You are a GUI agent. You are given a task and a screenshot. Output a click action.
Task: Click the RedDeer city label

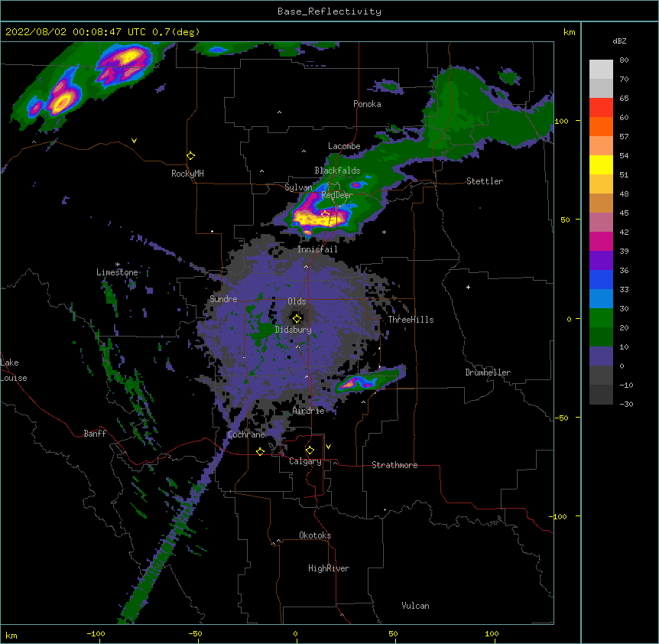coord(336,195)
